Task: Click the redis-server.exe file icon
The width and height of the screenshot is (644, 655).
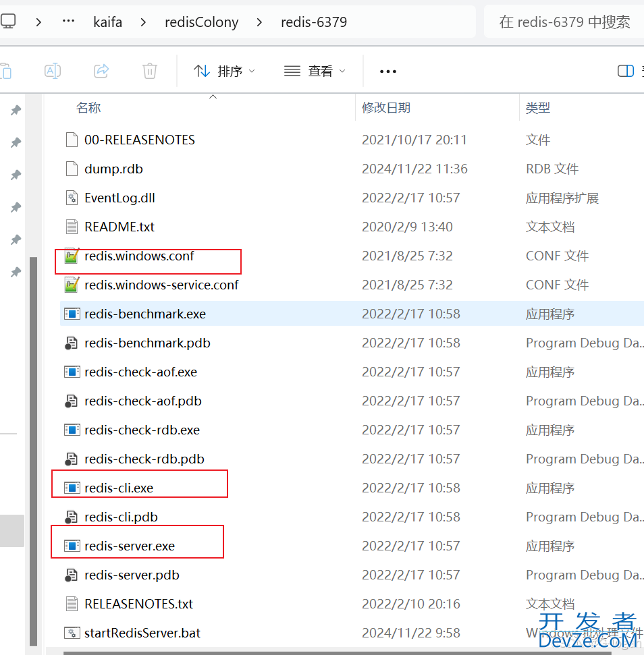Action: 72,546
